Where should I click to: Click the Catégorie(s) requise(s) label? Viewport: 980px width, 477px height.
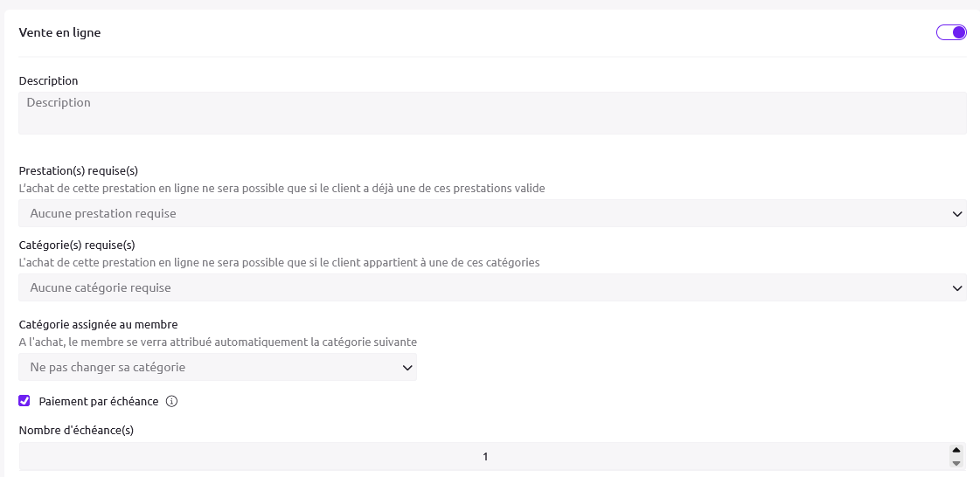pyautogui.click(x=77, y=245)
